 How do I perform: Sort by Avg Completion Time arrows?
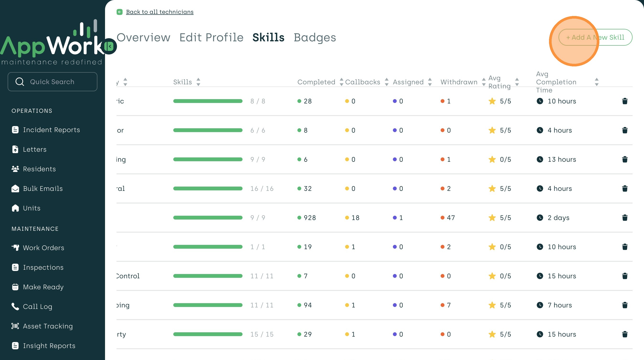pos(596,82)
